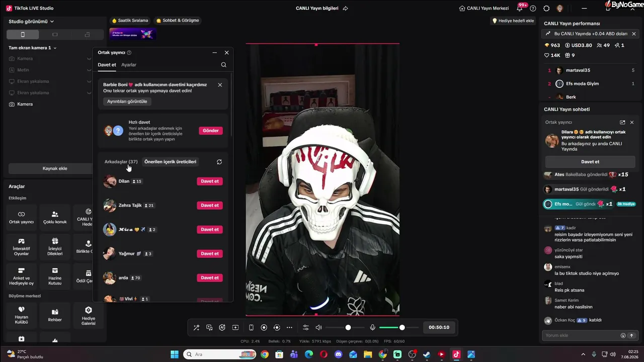Search co-hosts with magnifier icon
Viewport: 644px width, 362px height.
(x=223, y=65)
